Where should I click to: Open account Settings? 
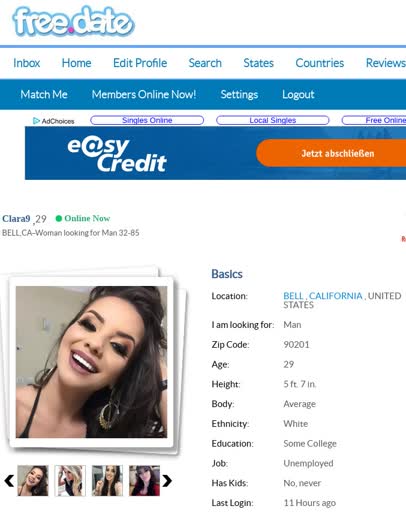click(239, 94)
